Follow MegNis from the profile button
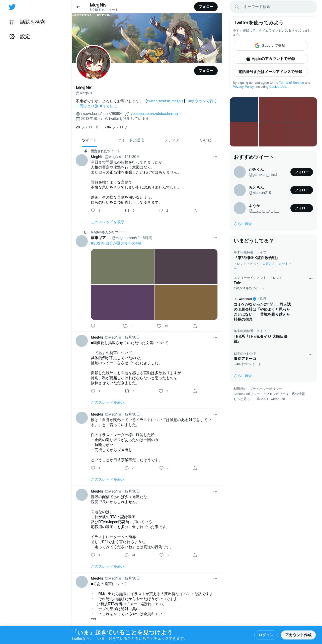 pos(206,71)
